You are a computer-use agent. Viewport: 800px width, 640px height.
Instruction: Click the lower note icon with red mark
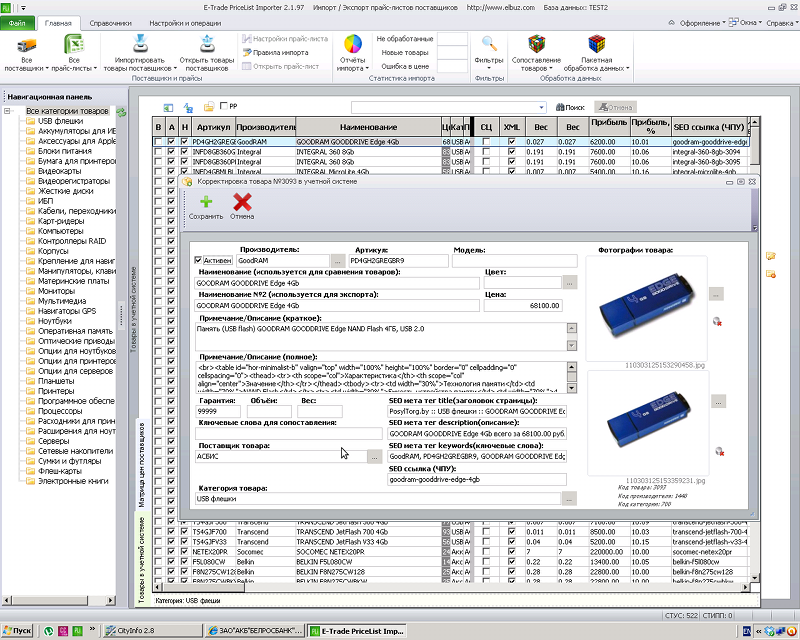point(770,275)
